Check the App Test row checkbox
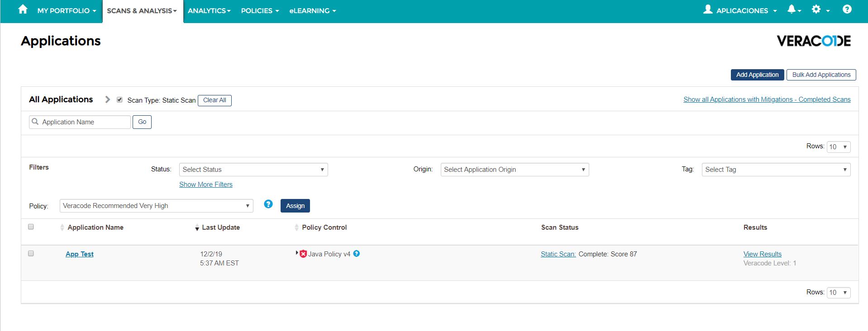The width and height of the screenshot is (868, 331). [x=31, y=253]
